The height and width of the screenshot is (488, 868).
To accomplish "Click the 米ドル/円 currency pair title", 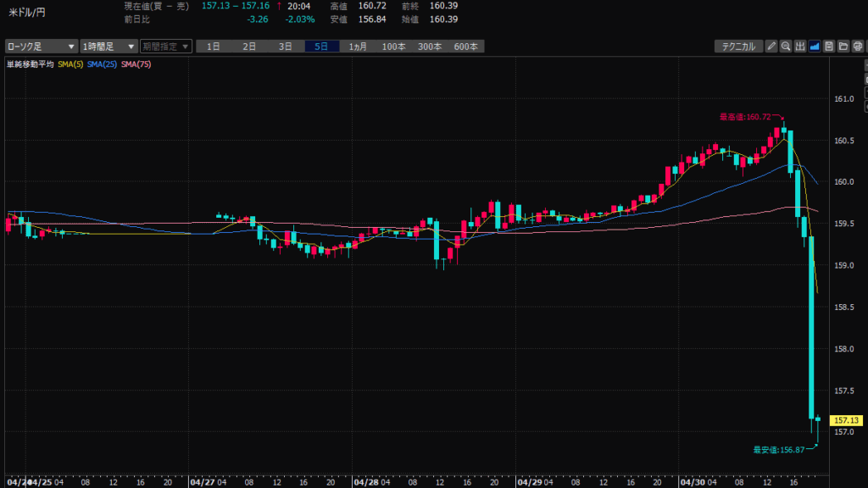I will (26, 12).
